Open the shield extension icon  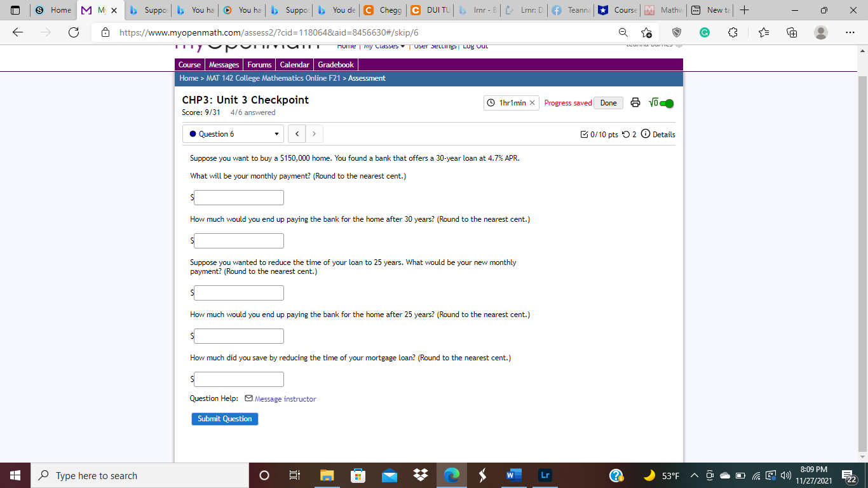(677, 32)
